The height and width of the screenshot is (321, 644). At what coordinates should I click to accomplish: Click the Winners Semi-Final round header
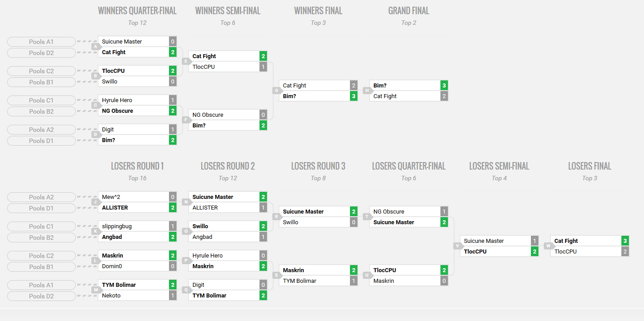point(228,11)
